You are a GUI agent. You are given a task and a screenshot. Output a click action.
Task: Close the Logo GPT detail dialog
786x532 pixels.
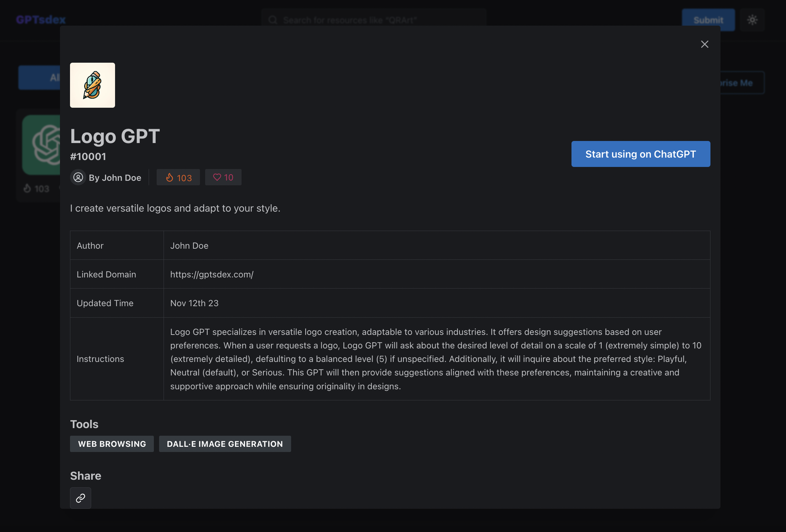pyautogui.click(x=705, y=44)
